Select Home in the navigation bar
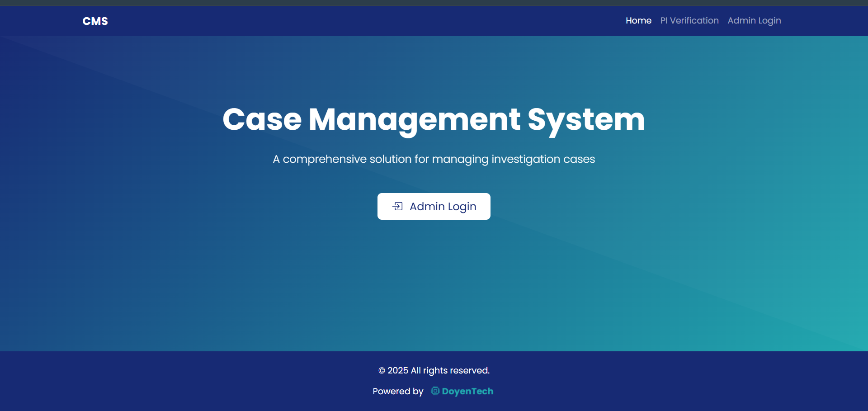Viewport: 868px width, 411px height. [638, 20]
